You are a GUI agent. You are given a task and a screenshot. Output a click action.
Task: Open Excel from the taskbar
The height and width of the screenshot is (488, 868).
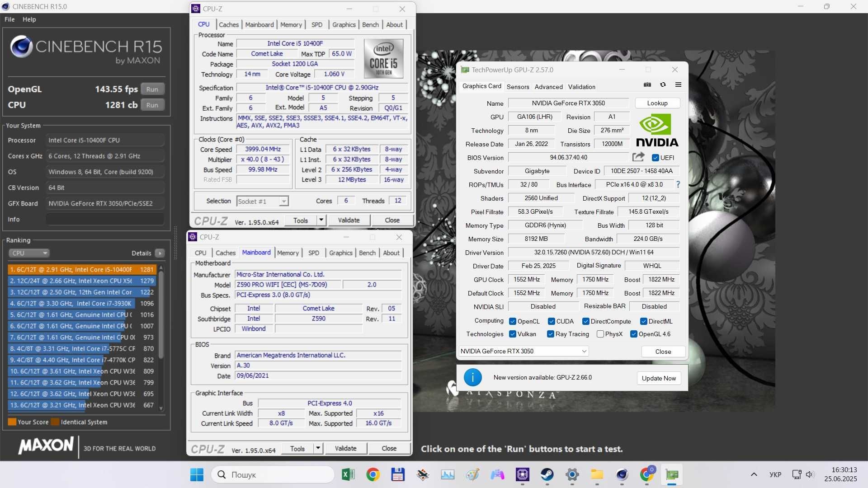pos(348,474)
